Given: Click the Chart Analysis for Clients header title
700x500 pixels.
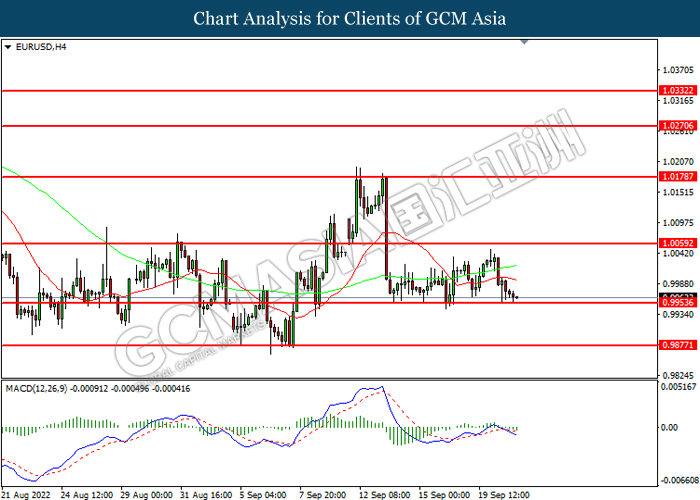Looking at the screenshot, I should coord(350,19).
